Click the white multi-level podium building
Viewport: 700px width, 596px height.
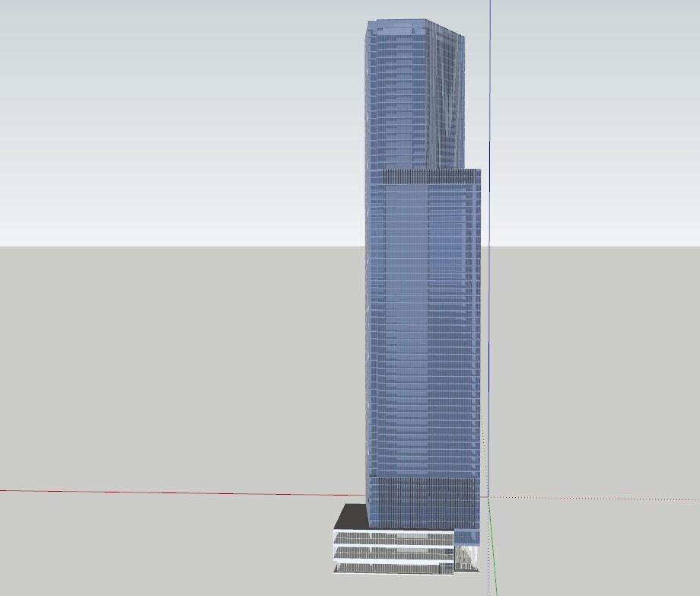[x=394, y=551]
